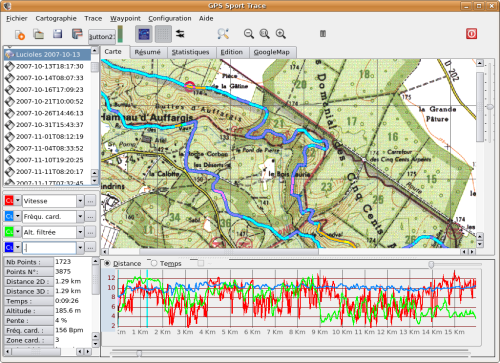Click the ellipsis button beside Vitesse
Screen dimensions: 500x363
(x=91, y=201)
